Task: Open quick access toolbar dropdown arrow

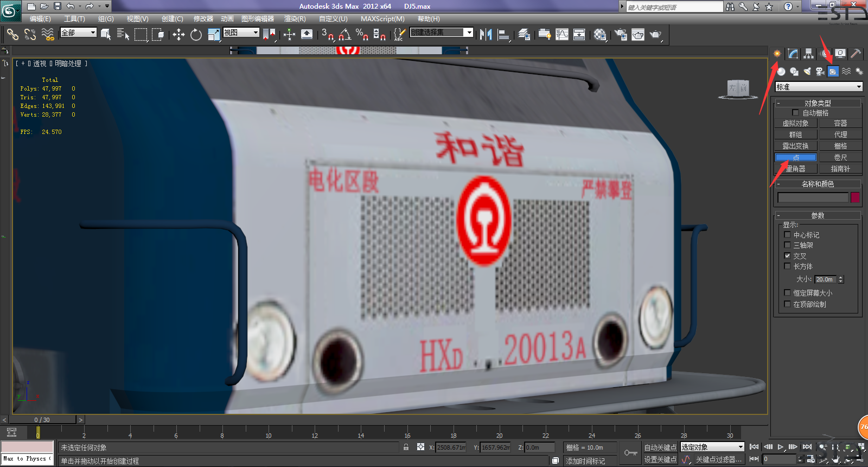Action: [x=107, y=7]
